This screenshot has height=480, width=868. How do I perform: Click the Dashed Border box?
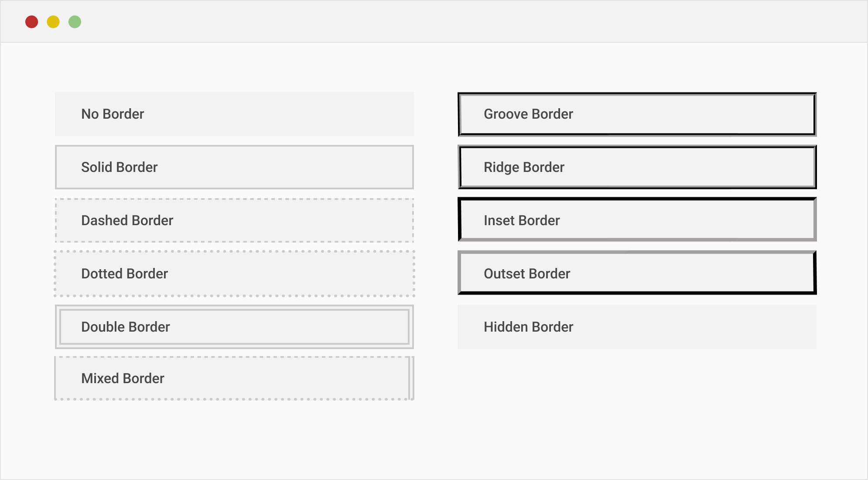(x=234, y=220)
